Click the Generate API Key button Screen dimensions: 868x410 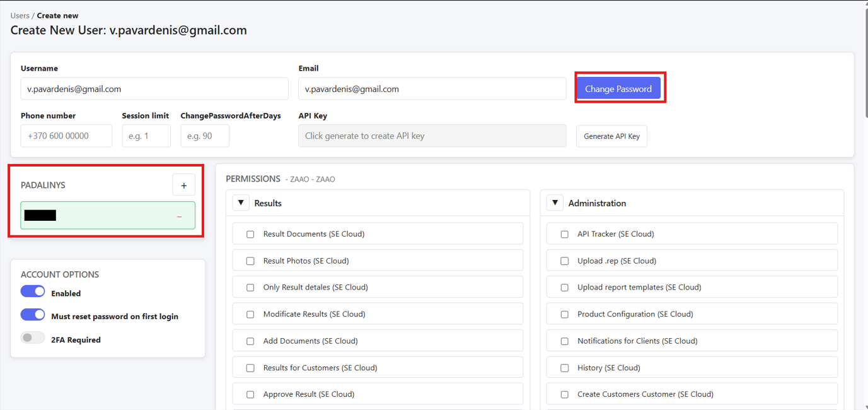click(611, 136)
